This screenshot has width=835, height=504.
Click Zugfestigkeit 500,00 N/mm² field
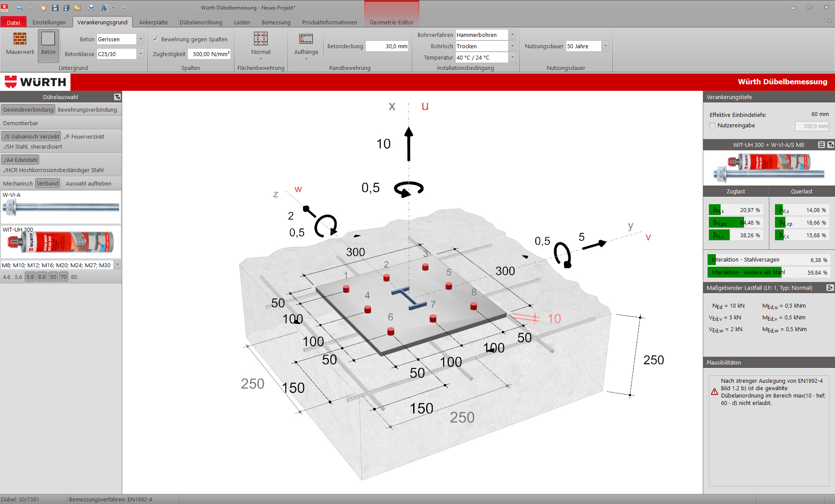click(x=209, y=54)
